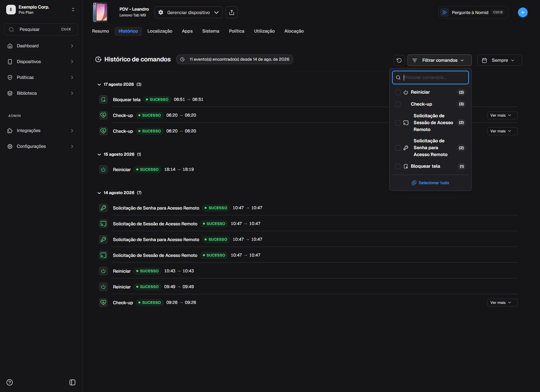Click the Reiniciar power icon at 18:14
This screenshot has height=392, width=540.
pyautogui.click(x=103, y=169)
